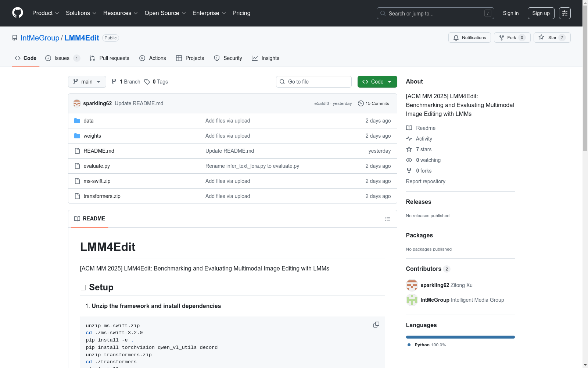
Task: Open the Packages heading link
Action: click(x=419, y=235)
